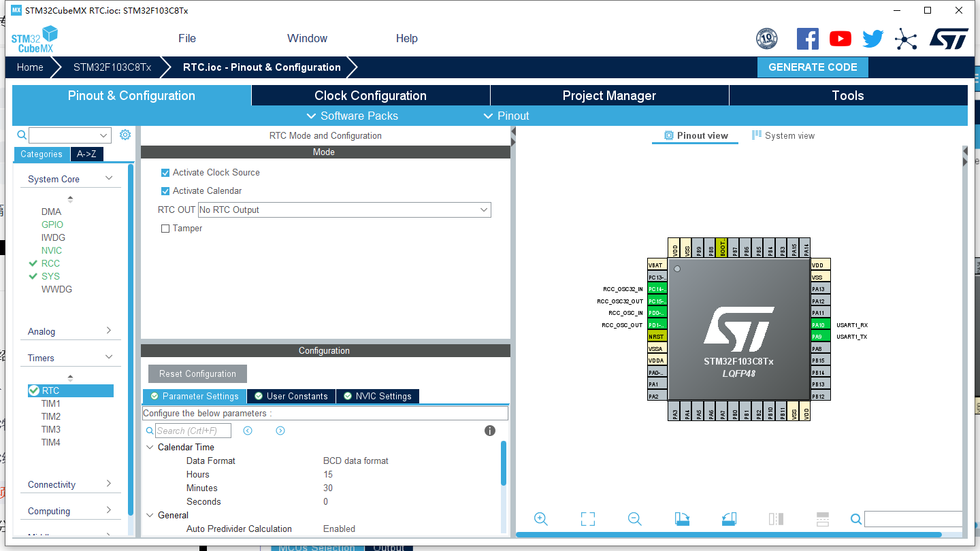980x551 pixels.
Task: Switch to the Clock Configuration tab
Action: click(370, 95)
